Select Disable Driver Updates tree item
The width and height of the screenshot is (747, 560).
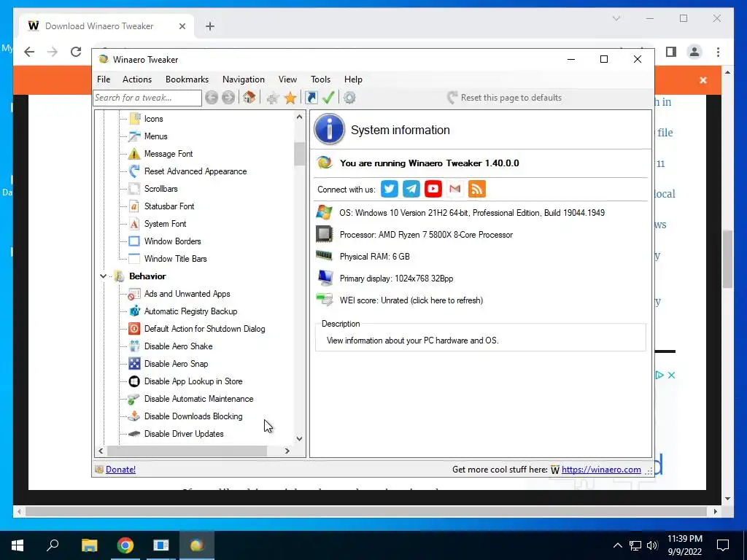(184, 434)
